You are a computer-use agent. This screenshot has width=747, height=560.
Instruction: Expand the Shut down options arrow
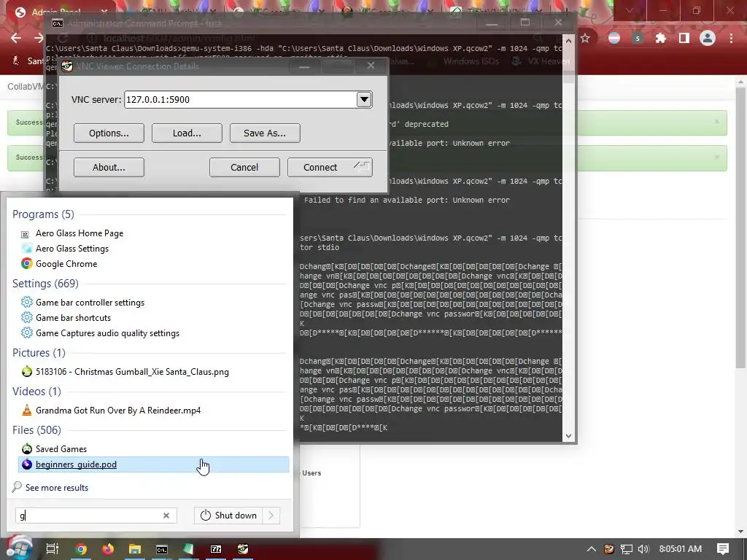(x=271, y=516)
